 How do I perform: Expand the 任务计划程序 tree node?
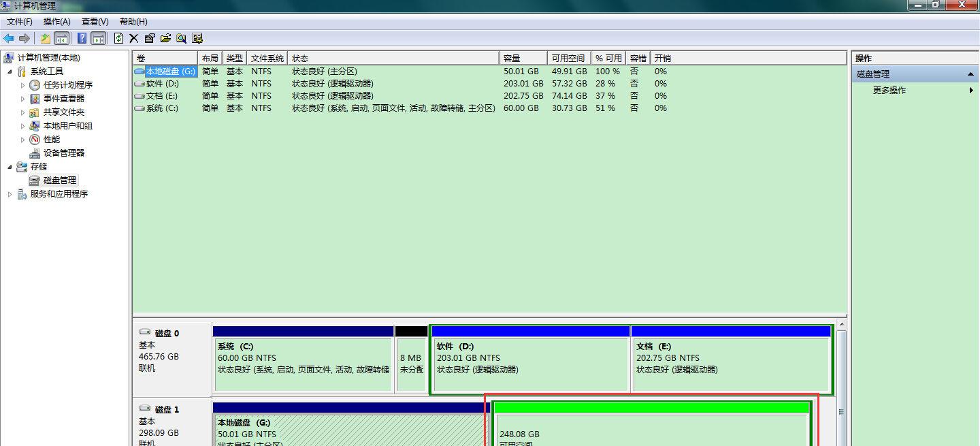pyautogui.click(x=22, y=85)
